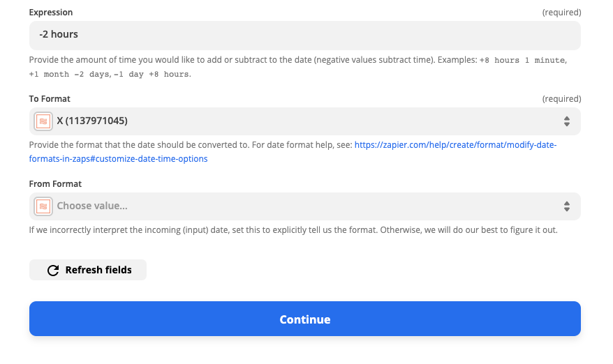Click the circular arrow refresh icon
613x364 pixels.
pyautogui.click(x=53, y=271)
